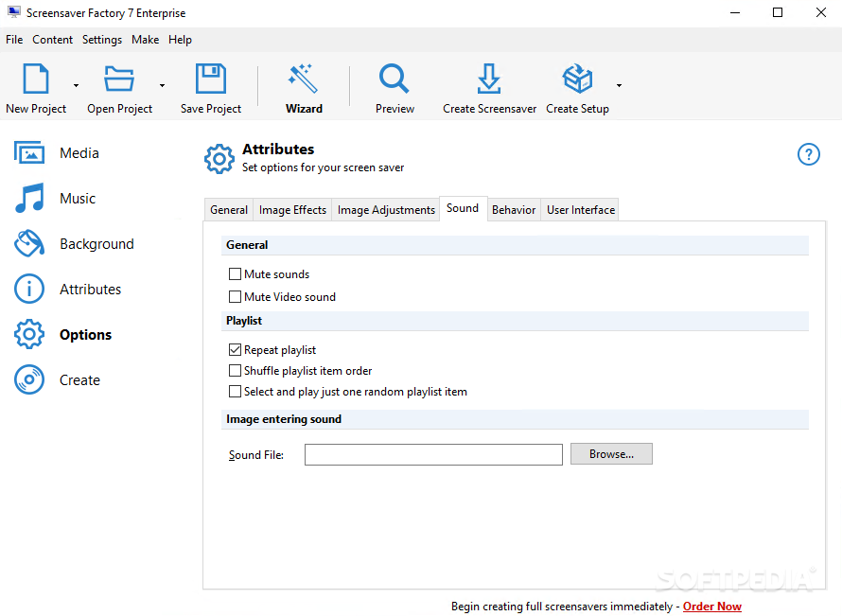The width and height of the screenshot is (842, 616).
Task: Open the Create disc icon in sidebar
Action: (29, 379)
